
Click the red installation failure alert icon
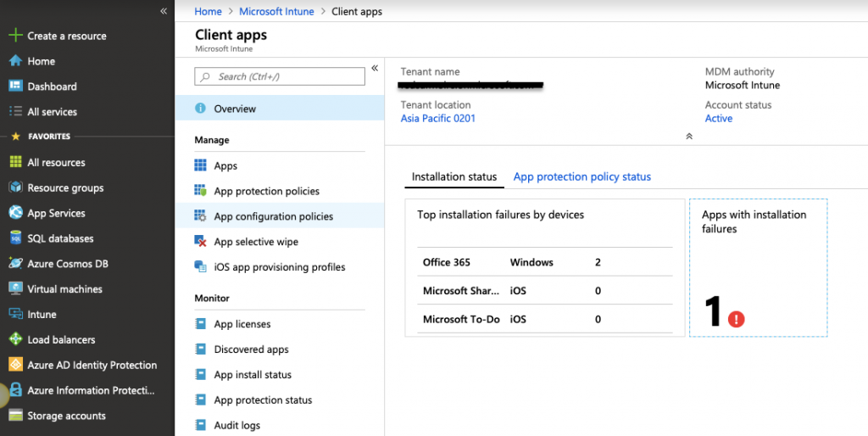[x=737, y=319]
